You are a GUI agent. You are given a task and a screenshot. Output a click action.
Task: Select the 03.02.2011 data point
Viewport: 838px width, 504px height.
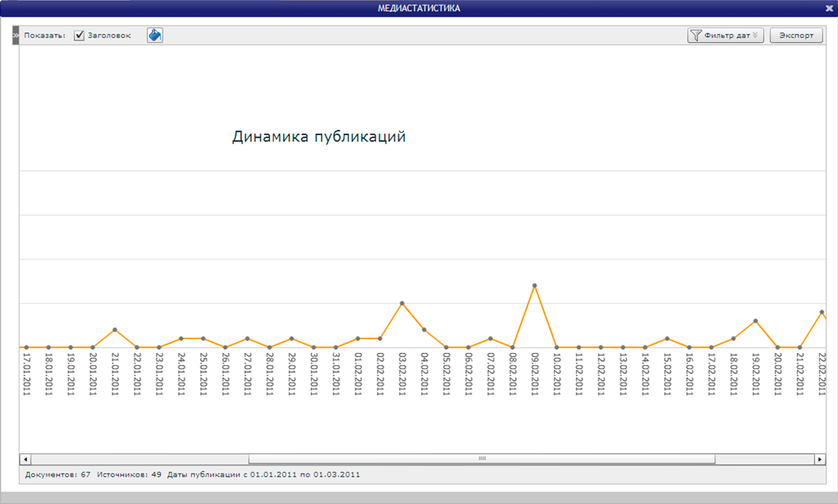402,303
